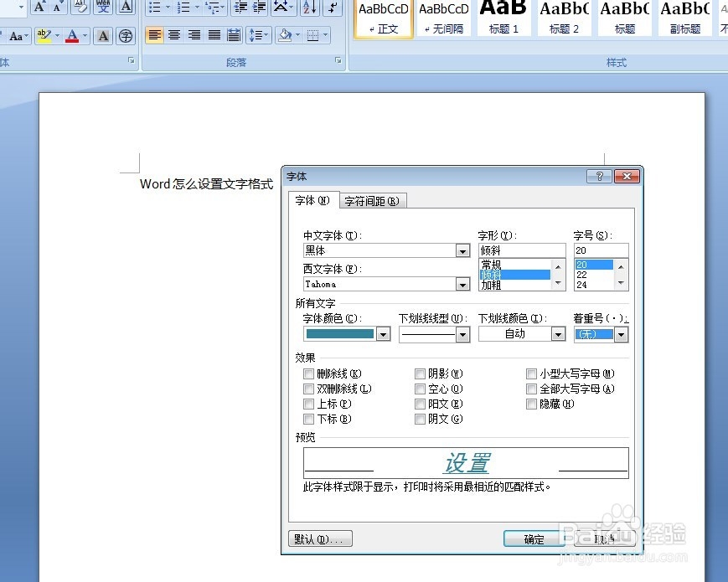This screenshot has width=728, height=582.
Task: Apply the red font color tool
Action: click(x=72, y=35)
